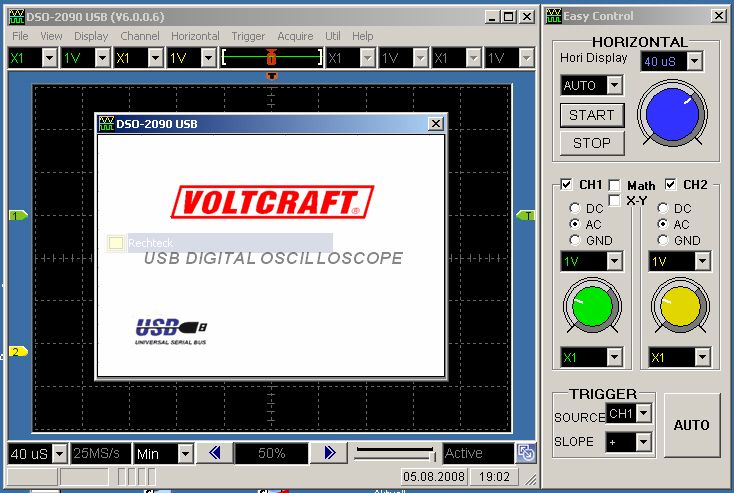Click the green trigger level T marker
This screenshot has height=493, width=734.
525,215
